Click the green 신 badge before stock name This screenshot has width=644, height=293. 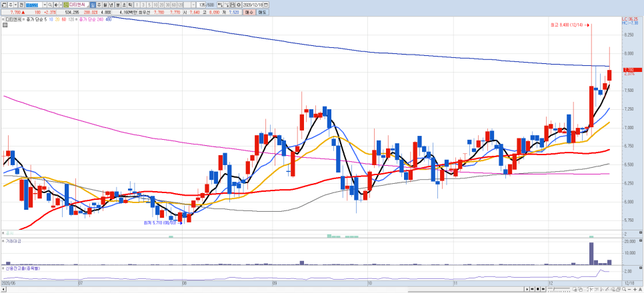pos(66,5)
